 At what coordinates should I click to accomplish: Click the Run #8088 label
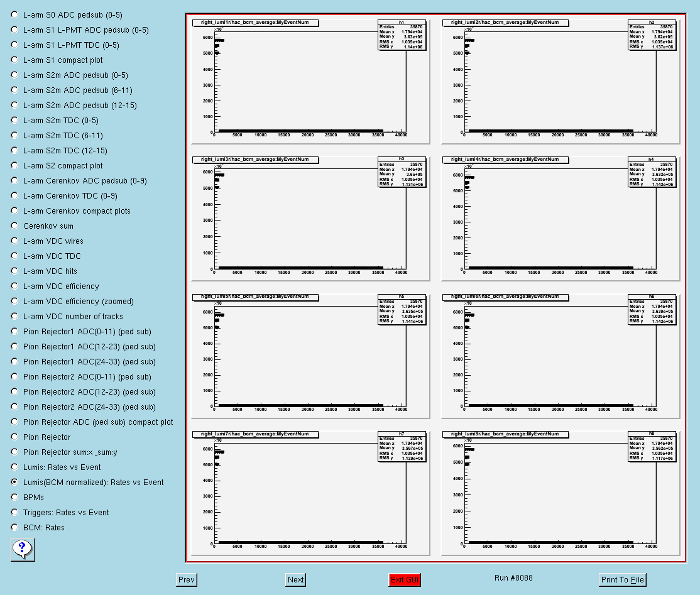513,578
